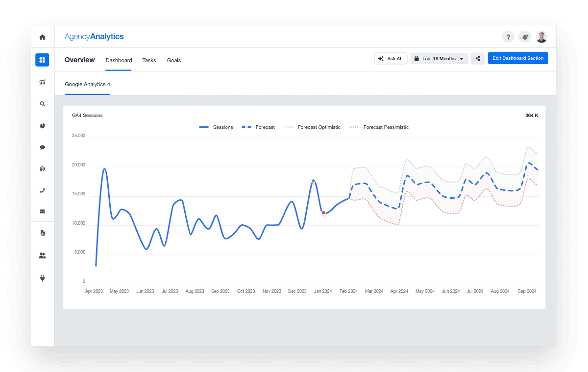Click the red marker on the sessions chart
Image resolution: width=588 pixels, height=372 pixels.
[x=323, y=213]
